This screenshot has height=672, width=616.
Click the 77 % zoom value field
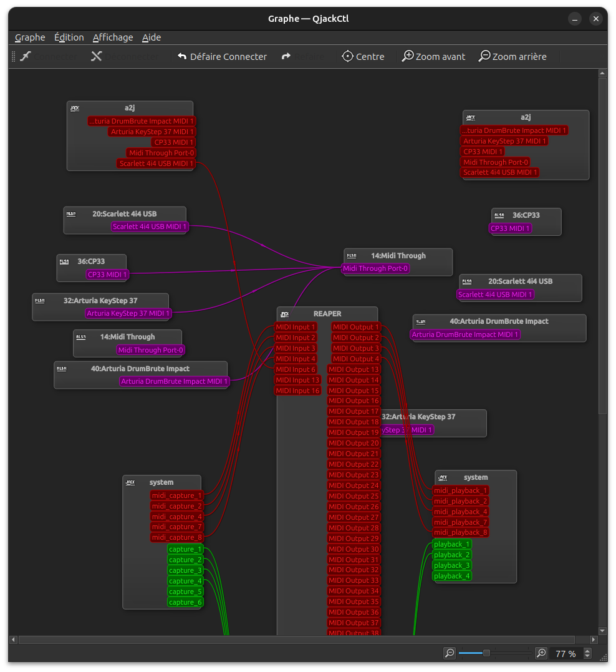[x=566, y=653]
